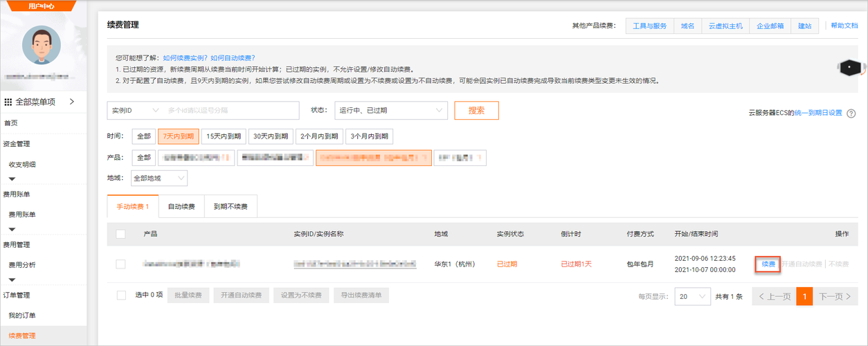
Task: Tick the checkbox of the 华东1（杭州） instance row
Action: coord(120,264)
